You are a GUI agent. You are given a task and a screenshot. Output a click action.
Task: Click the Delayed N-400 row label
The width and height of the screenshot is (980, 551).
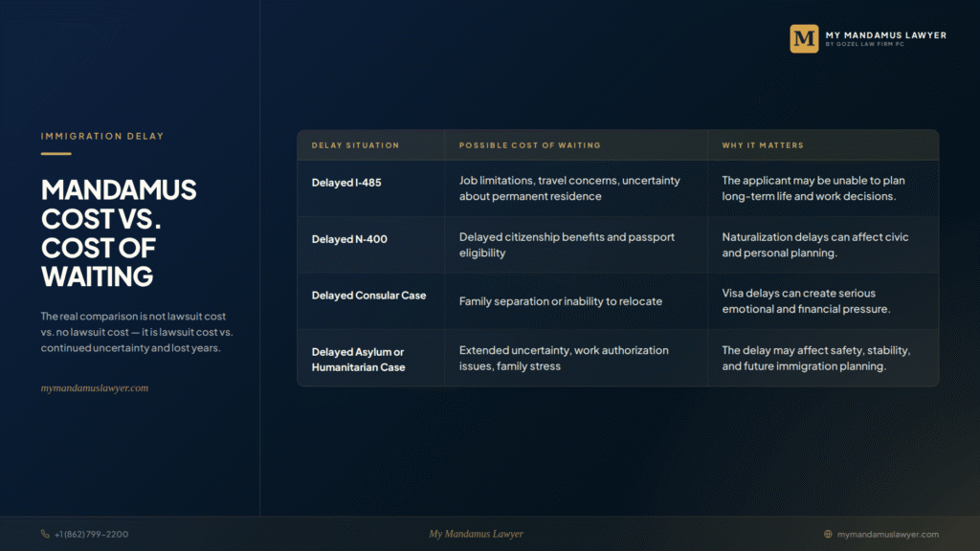point(349,239)
